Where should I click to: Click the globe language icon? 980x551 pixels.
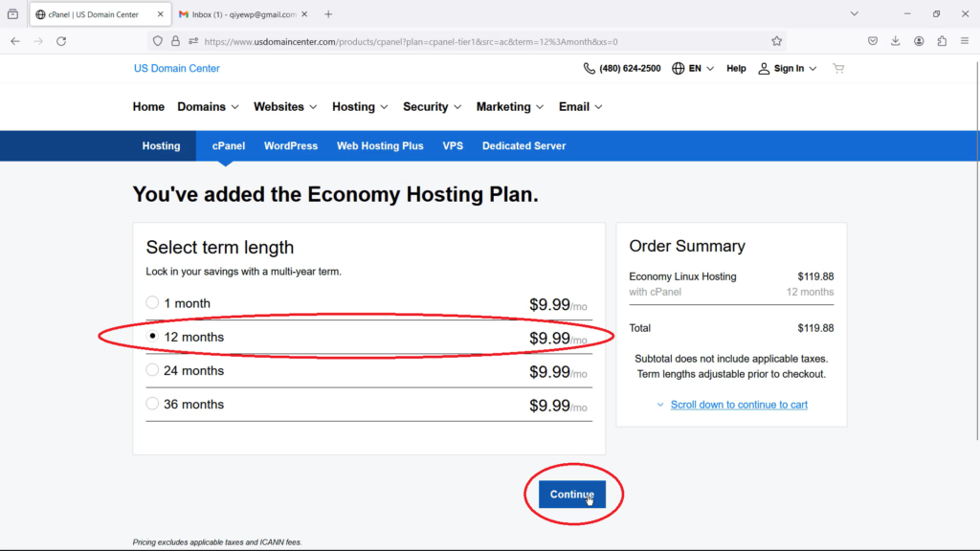679,68
